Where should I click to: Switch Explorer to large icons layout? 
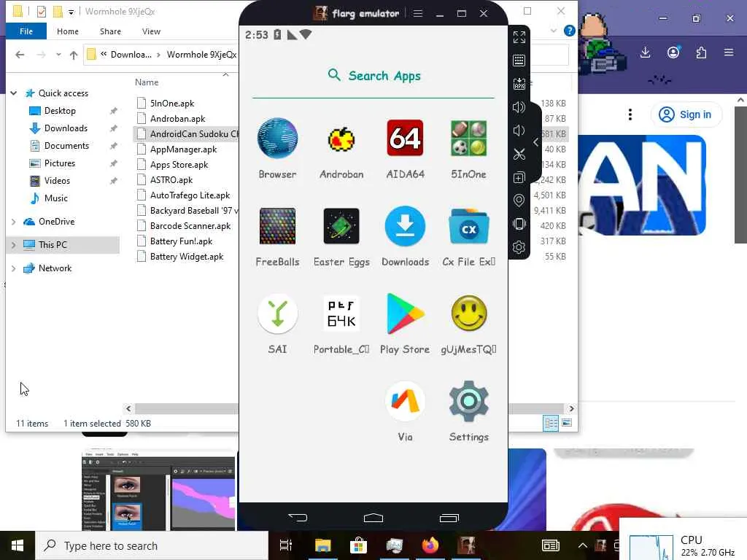coord(567,423)
